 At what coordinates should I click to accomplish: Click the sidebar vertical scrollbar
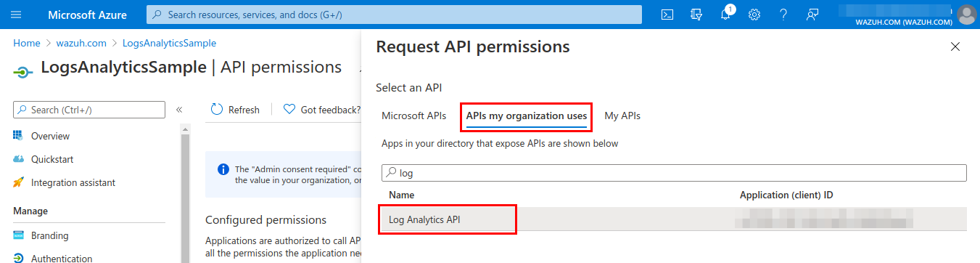tap(186, 199)
